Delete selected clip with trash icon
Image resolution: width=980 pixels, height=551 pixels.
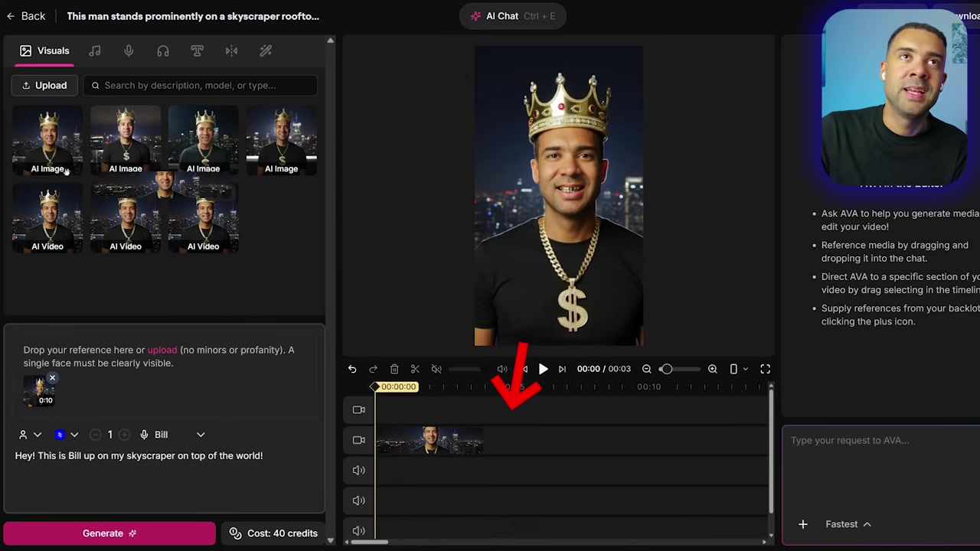394,369
